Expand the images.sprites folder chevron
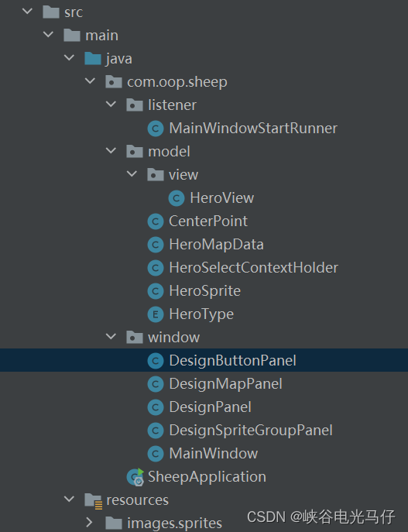 [90, 522]
